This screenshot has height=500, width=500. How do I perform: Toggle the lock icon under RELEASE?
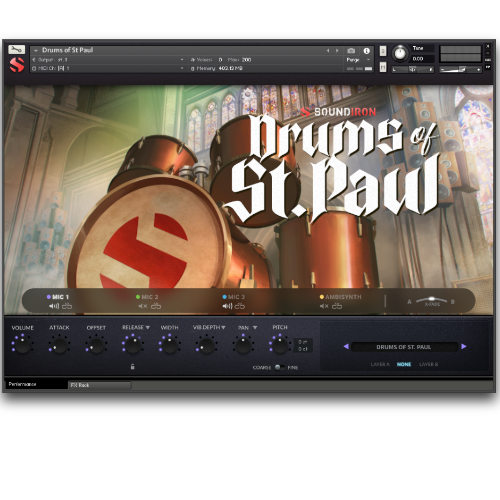[x=133, y=367]
